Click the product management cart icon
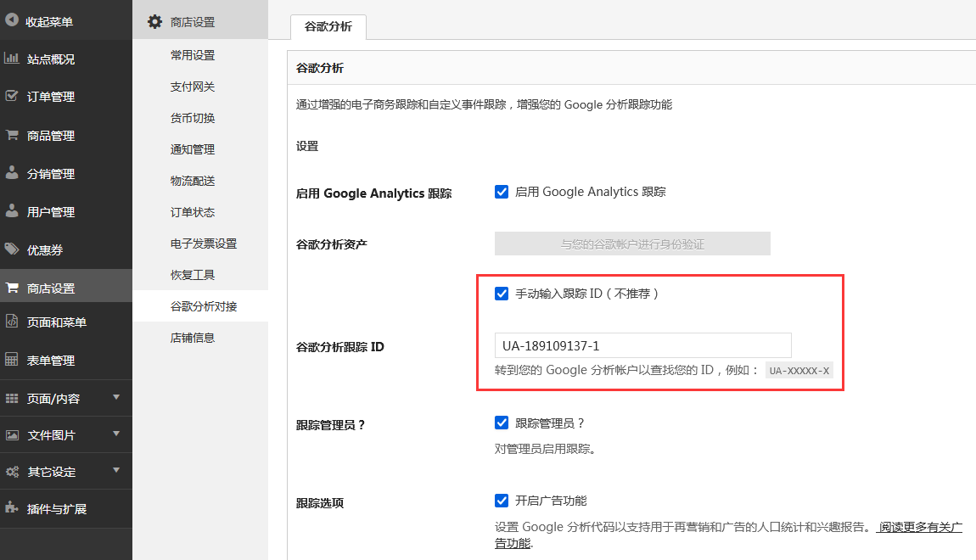Viewport: 976px width, 560px height. pyautogui.click(x=12, y=135)
